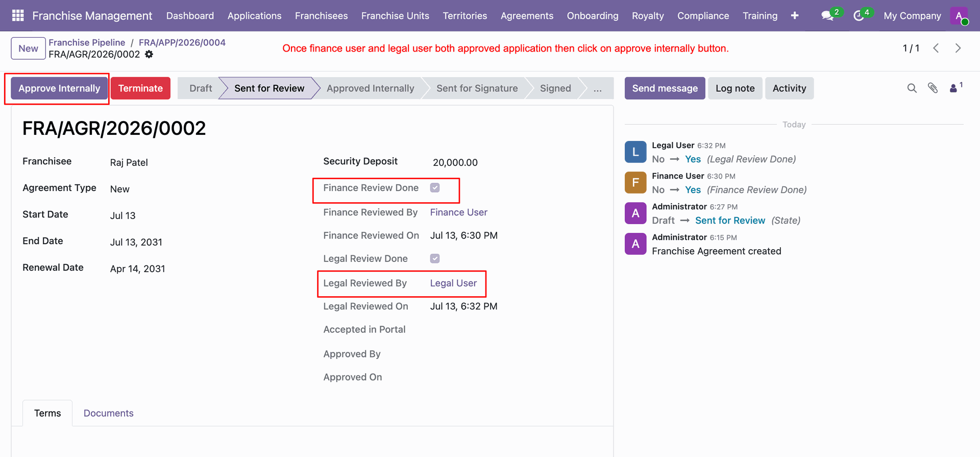
Task: Click the Send message button
Action: pyautogui.click(x=665, y=88)
